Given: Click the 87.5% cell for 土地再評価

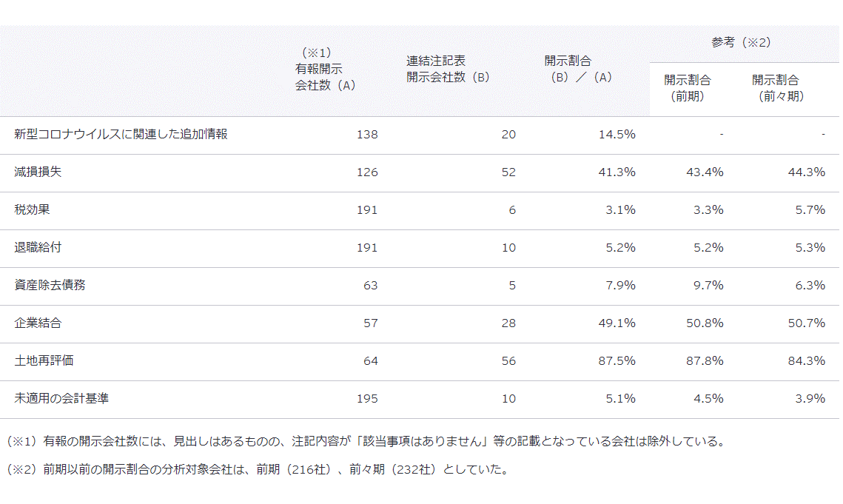Looking at the screenshot, I should [617, 360].
